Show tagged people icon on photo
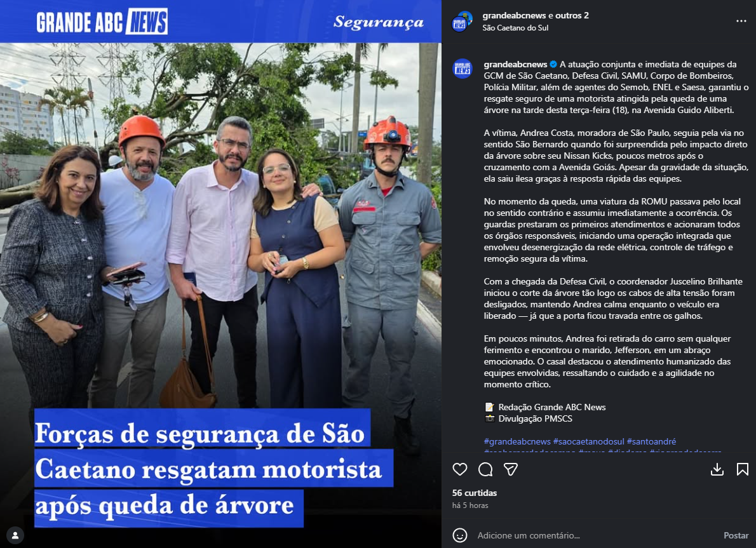The width and height of the screenshot is (756, 548). click(x=15, y=535)
